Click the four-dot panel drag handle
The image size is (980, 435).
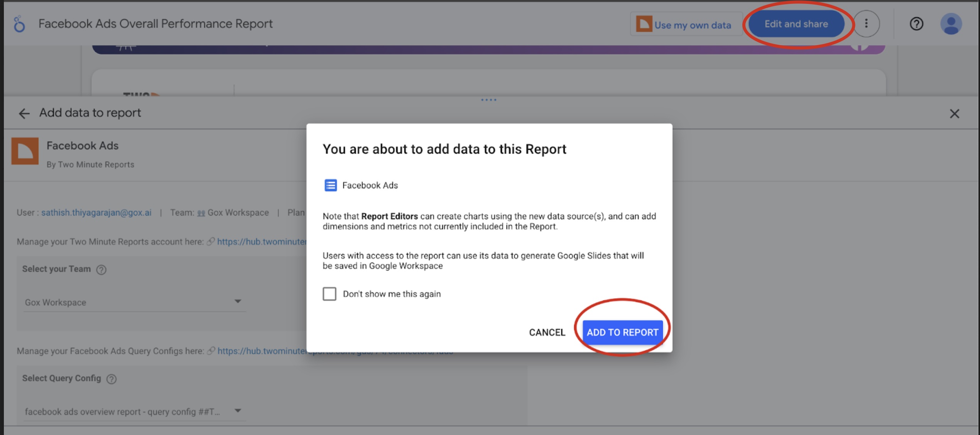(x=488, y=100)
